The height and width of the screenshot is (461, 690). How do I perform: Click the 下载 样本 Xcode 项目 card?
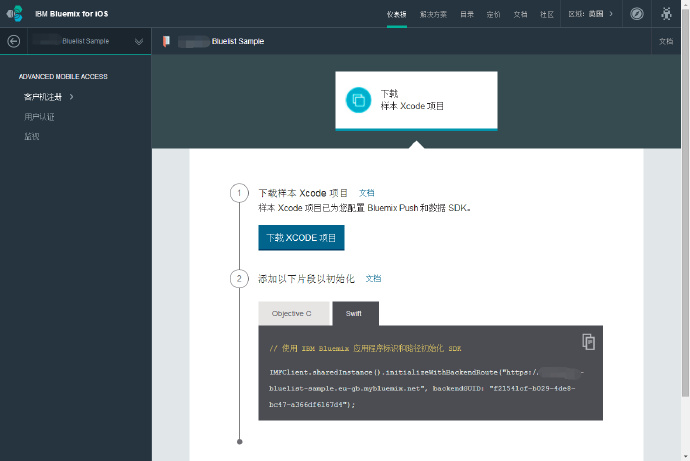click(x=416, y=101)
